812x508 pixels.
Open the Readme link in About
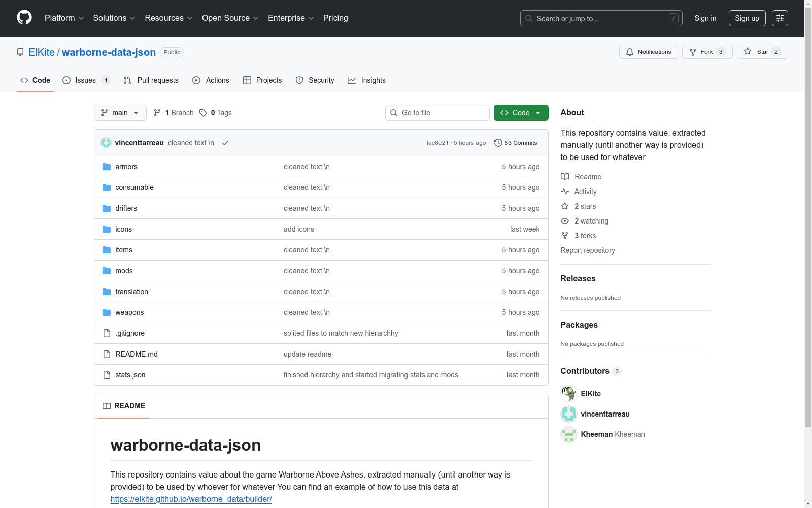click(x=581, y=177)
